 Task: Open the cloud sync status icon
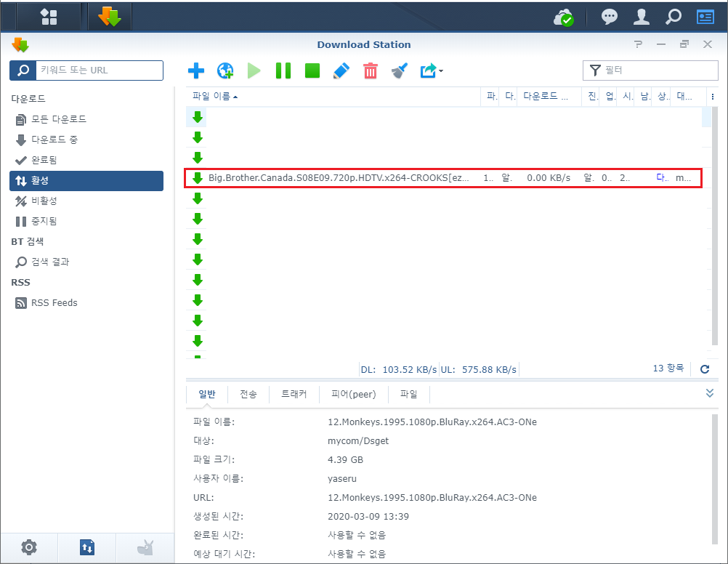click(x=563, y=17)
